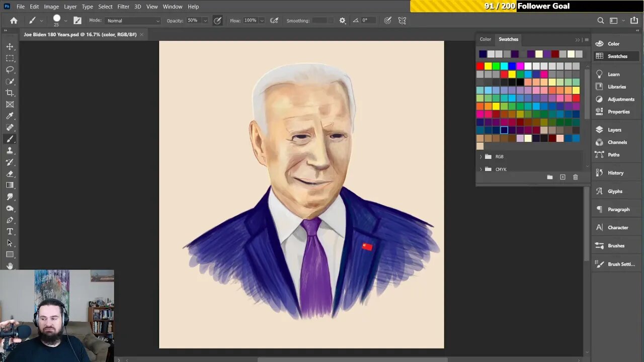
Task: Toggle symmetry paint butterfly options
Action: [402, 21]
